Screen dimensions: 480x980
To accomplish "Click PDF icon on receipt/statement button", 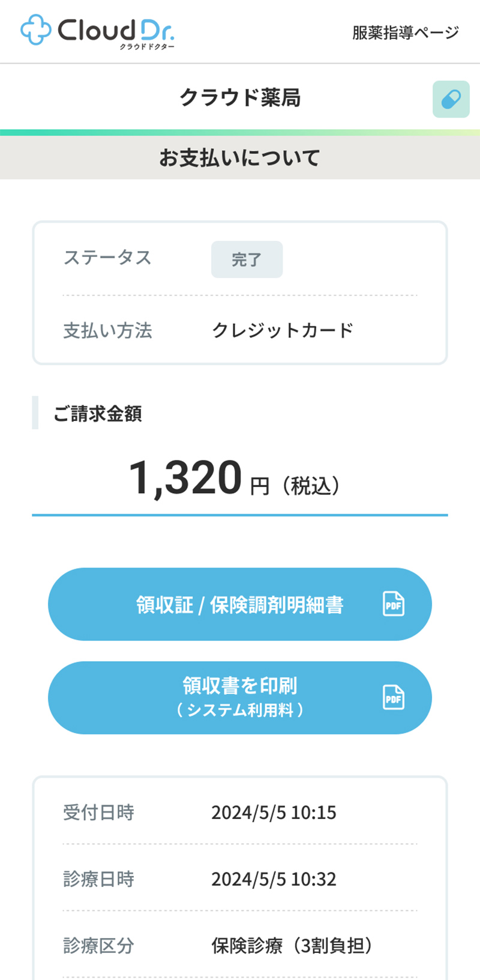I will tap(394, 604).
